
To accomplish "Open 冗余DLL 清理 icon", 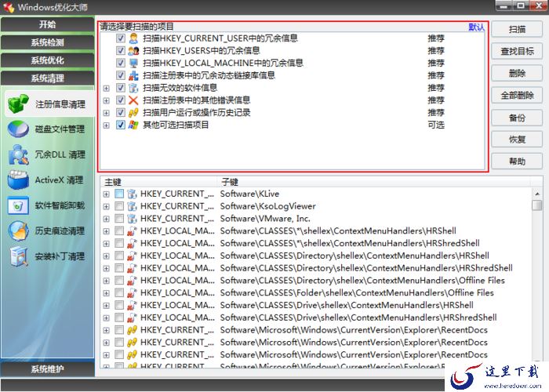I will [x=18, y=154].
